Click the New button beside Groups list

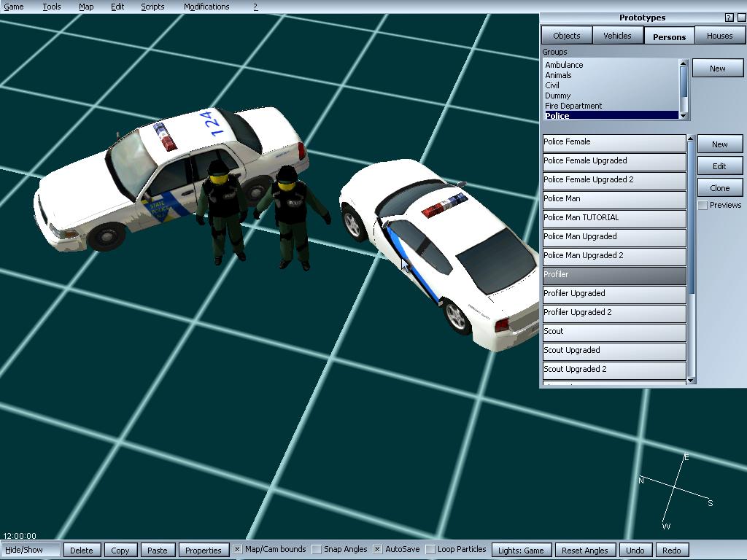coord(718,69)
